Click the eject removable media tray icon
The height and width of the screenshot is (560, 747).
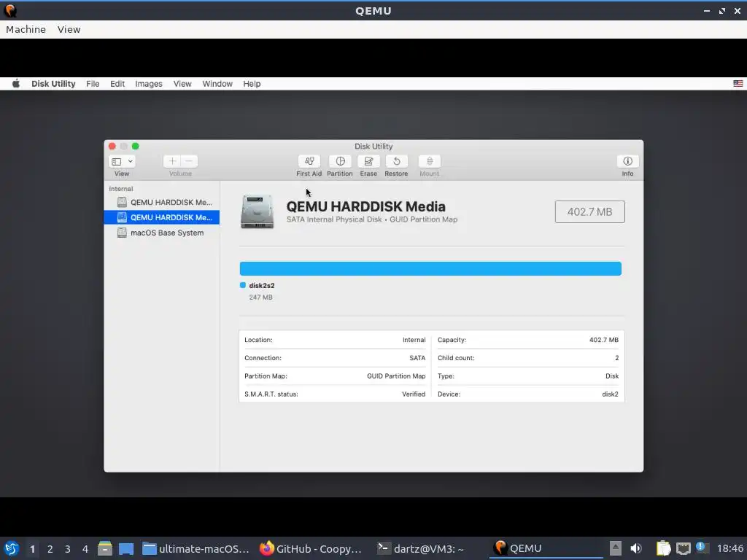coord(616,548)
